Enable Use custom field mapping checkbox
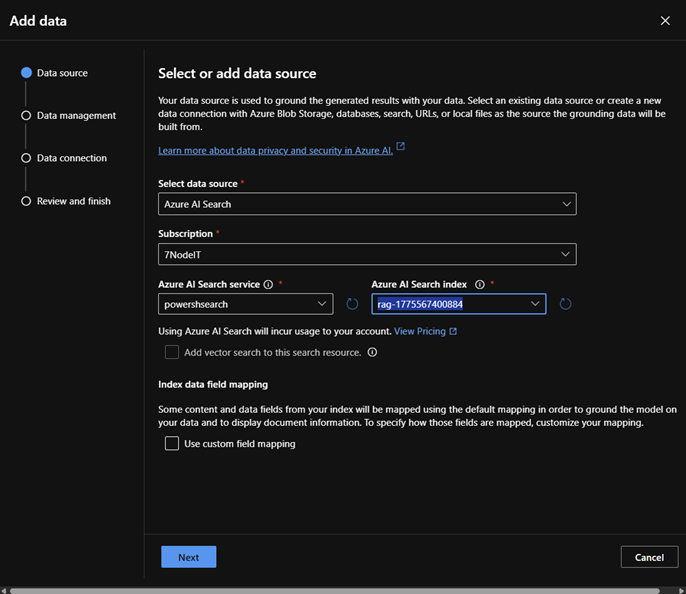The height and width of the screenshot is (594, 686). [x=172, y=444]
